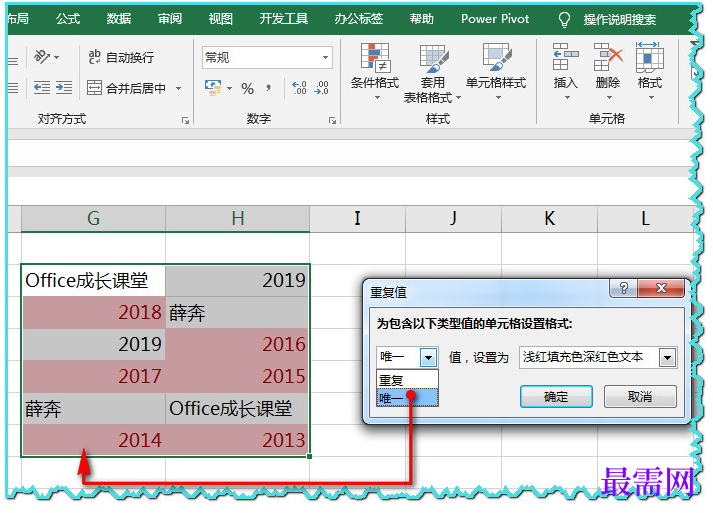
Task: Select cell containing 2014
Action: click(93, 440)
